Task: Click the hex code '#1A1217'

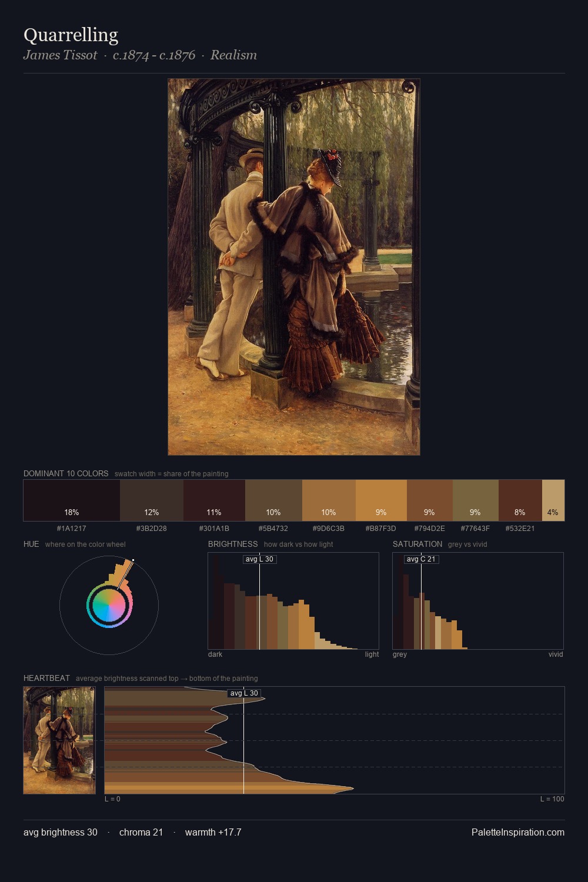Action: [x=72, y=528]
